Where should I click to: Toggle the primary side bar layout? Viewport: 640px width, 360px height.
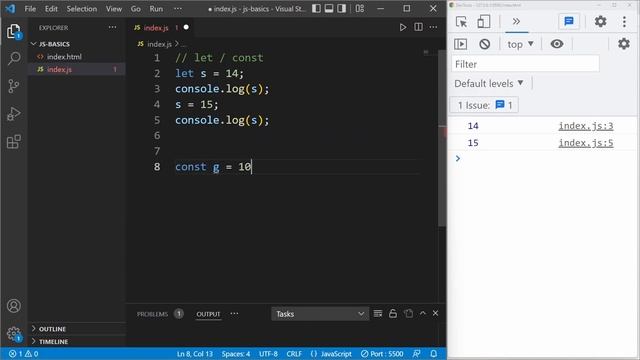(316, 9)
